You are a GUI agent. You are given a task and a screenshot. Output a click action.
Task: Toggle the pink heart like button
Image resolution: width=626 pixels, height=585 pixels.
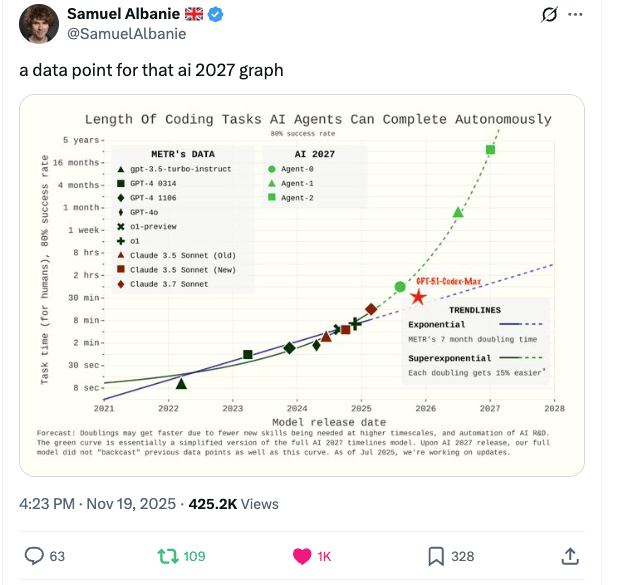(302, 556)
